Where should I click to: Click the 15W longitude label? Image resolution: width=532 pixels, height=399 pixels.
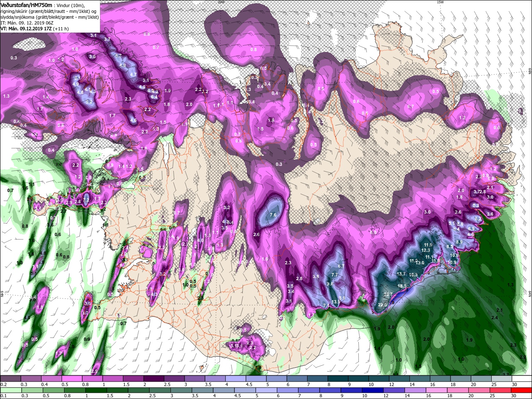click(440, 2)
